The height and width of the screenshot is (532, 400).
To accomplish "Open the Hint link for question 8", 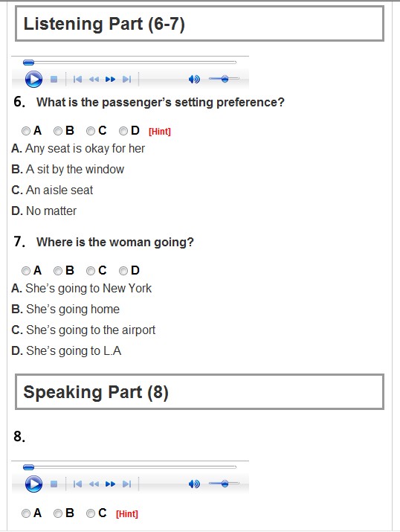I will pyautogui.click(x=127, y=514).
